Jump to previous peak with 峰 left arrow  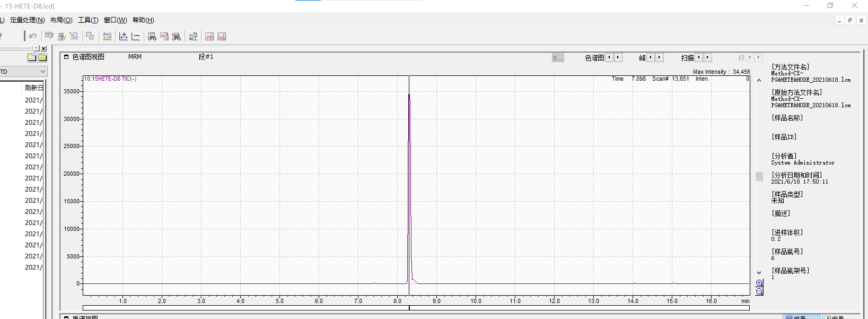(651, 57)
